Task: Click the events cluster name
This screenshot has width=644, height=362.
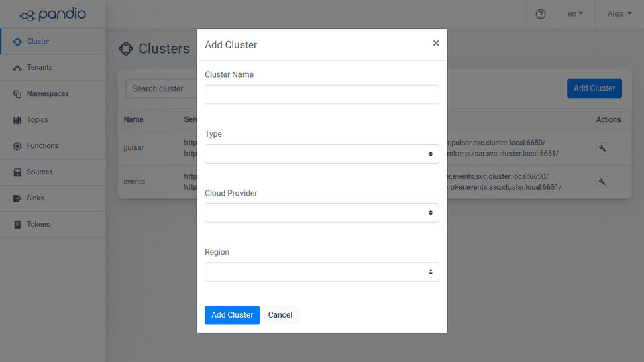Action: coord(134,182)
